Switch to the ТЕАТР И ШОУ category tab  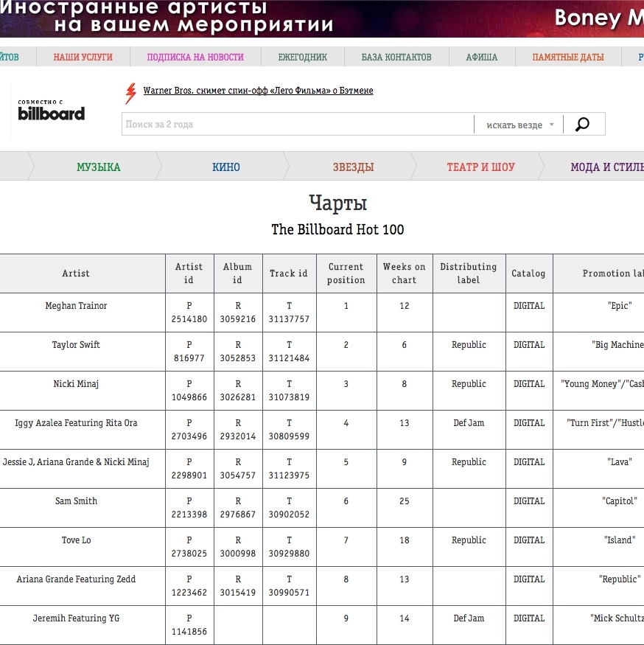click(480, 167)
